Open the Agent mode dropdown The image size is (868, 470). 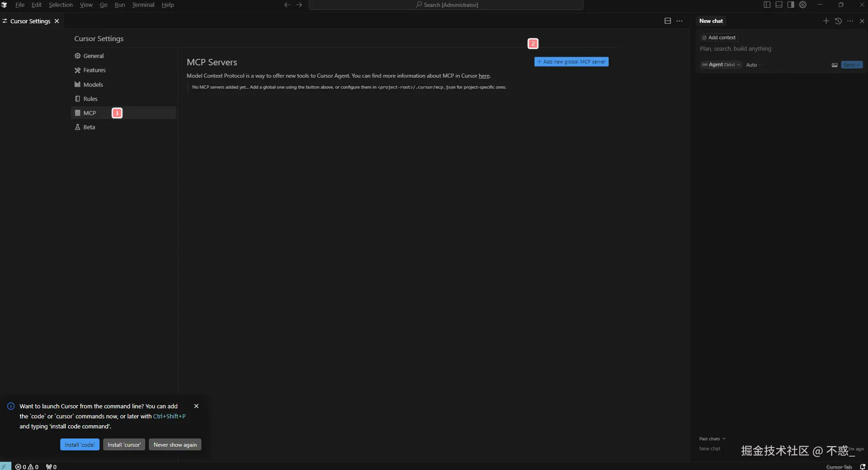point(721,65)
